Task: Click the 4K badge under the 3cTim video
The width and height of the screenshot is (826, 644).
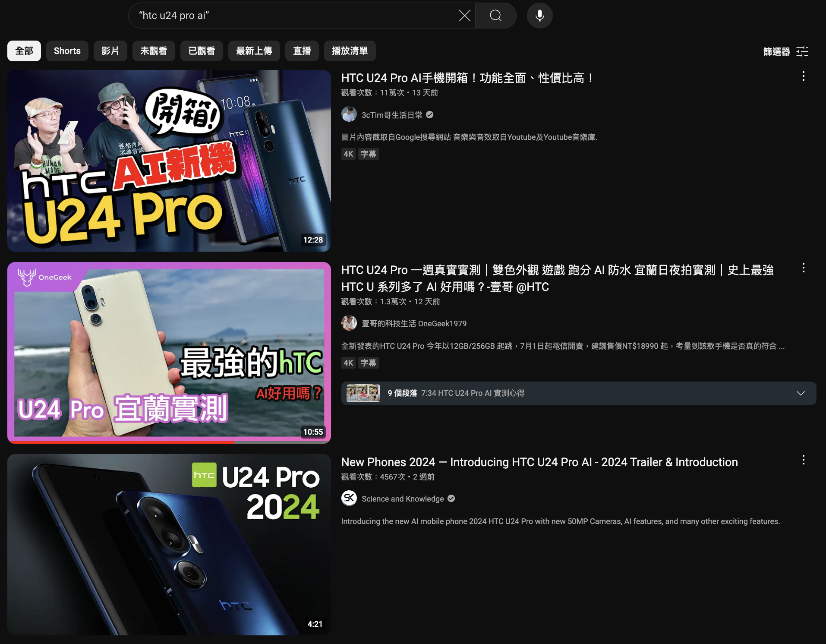Action: click(x=348, y=154)
